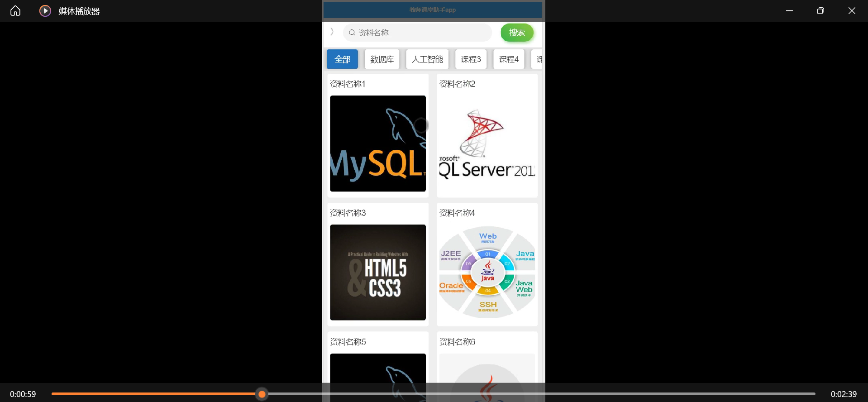Image resolution: width=868 pixels, height=402 pixels.
Task: Minimize the media player window
Action: 789,11
